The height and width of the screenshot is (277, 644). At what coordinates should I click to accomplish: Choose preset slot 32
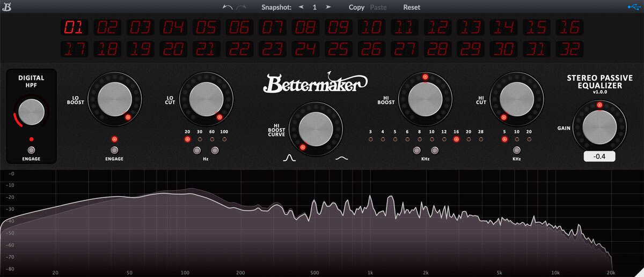(x=570, y=49)
